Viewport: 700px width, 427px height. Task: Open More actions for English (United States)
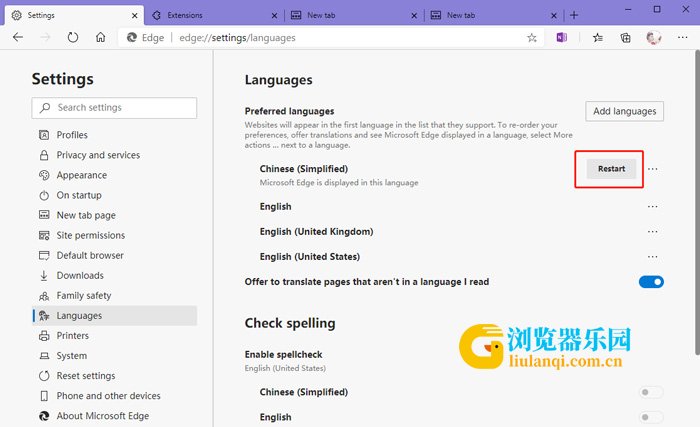(652, 257)
